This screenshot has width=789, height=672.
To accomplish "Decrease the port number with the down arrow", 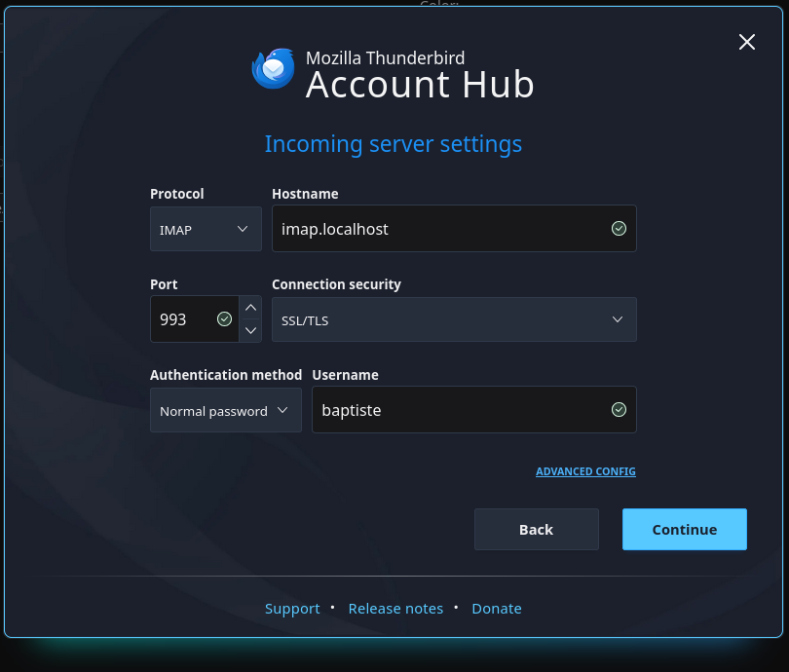I will click(250, 330).
